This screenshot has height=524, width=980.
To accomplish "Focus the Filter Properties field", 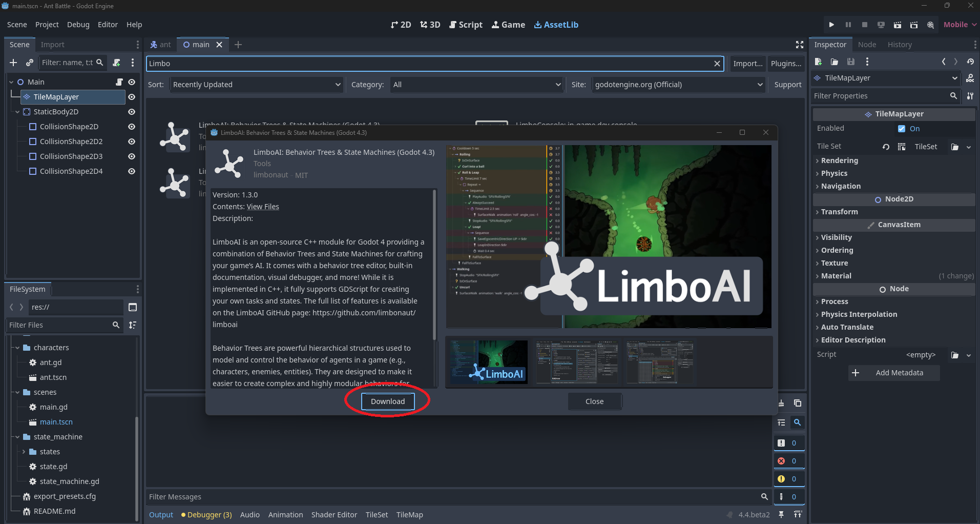I will (886, 96).
